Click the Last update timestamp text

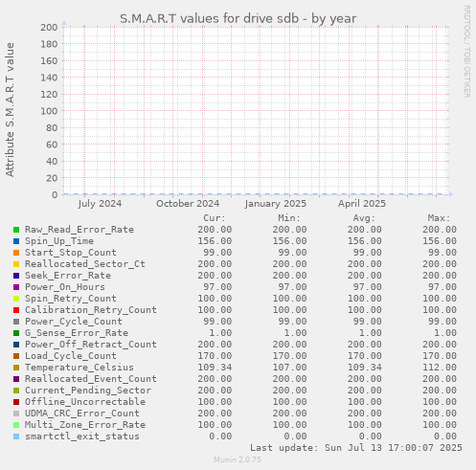pyautogui.click(x=356, y=448)
